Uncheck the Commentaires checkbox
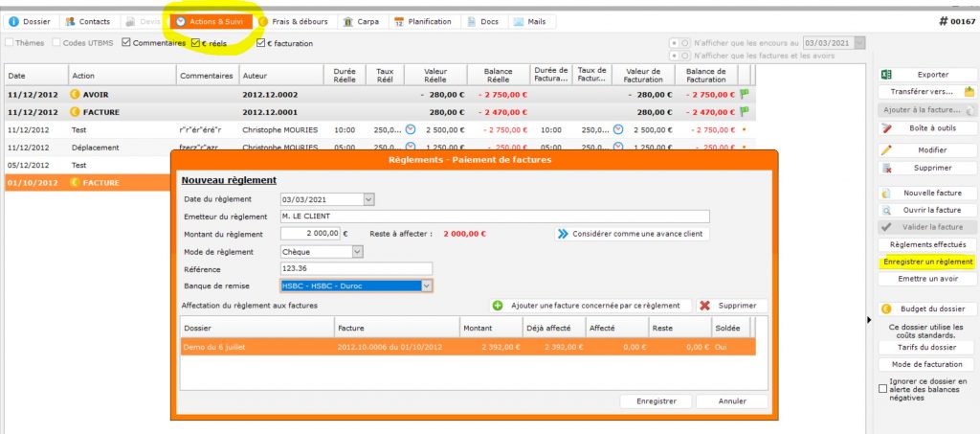This screenshot has height=434, width=980. pyautogui.click(x=127, y=43)
